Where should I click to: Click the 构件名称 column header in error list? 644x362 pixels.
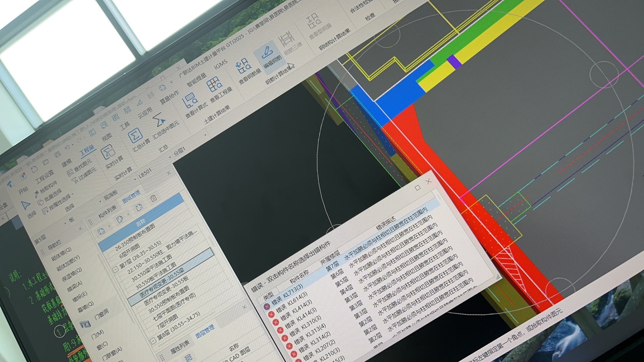pos(299,277)
